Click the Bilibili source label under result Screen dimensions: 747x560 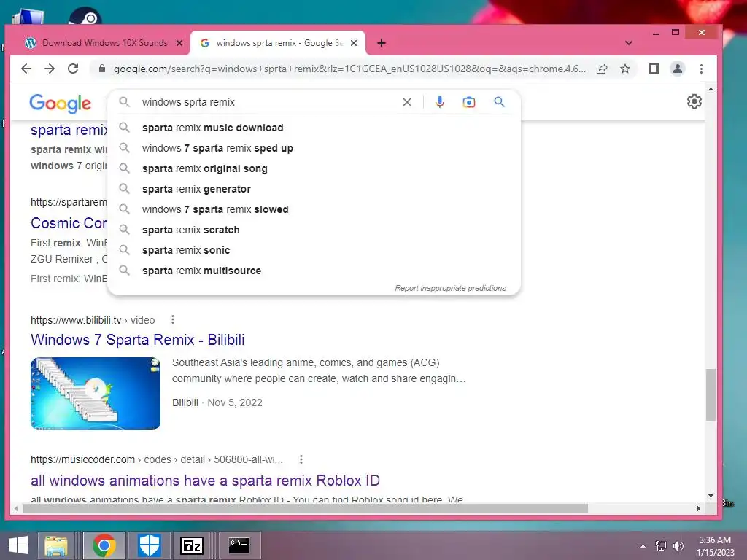185,402
